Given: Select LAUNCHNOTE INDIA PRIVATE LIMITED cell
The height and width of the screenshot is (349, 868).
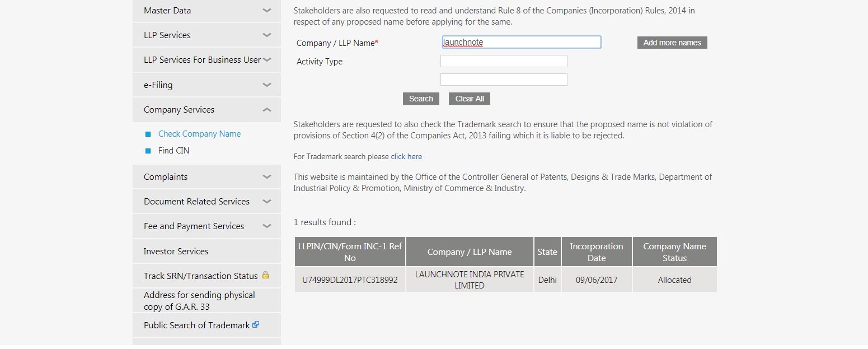Looking at the screenshot, I should pyautogui.click(x=470, y=280).
